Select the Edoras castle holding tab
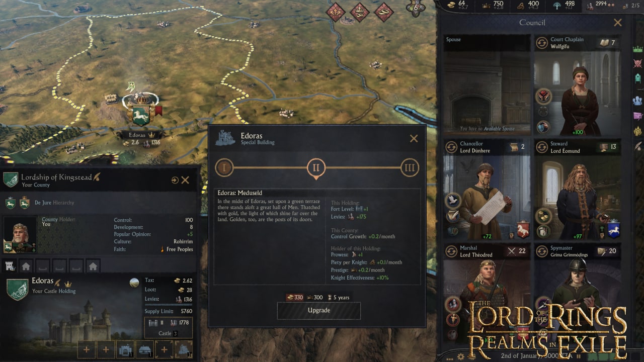 pos(10,266)
